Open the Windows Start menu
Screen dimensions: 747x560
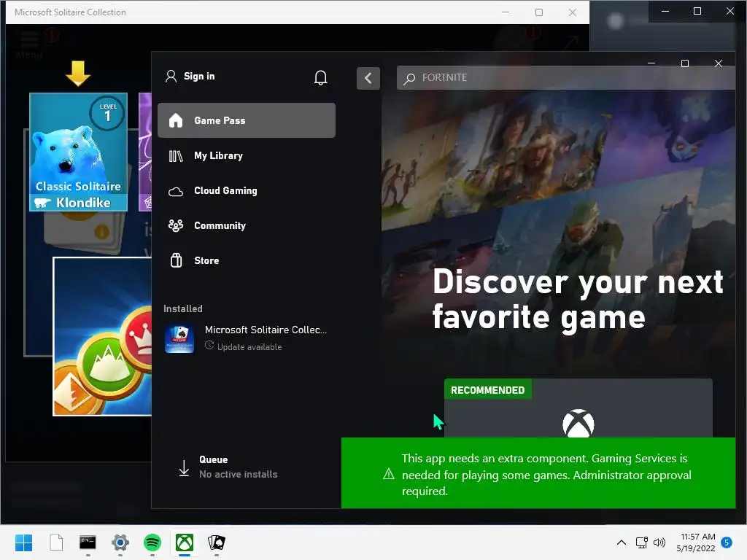[23, 542]
